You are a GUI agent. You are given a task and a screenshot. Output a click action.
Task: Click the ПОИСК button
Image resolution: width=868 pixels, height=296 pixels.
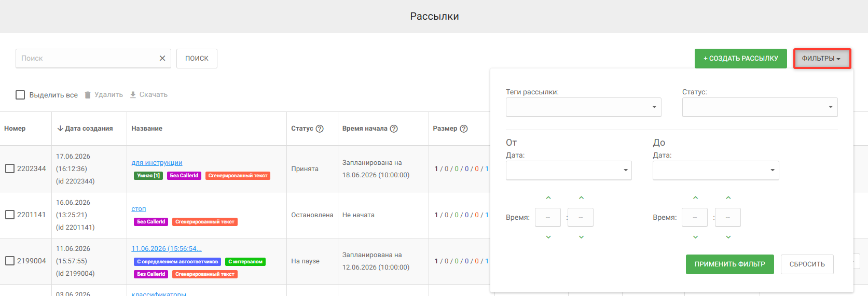point(197,59)
